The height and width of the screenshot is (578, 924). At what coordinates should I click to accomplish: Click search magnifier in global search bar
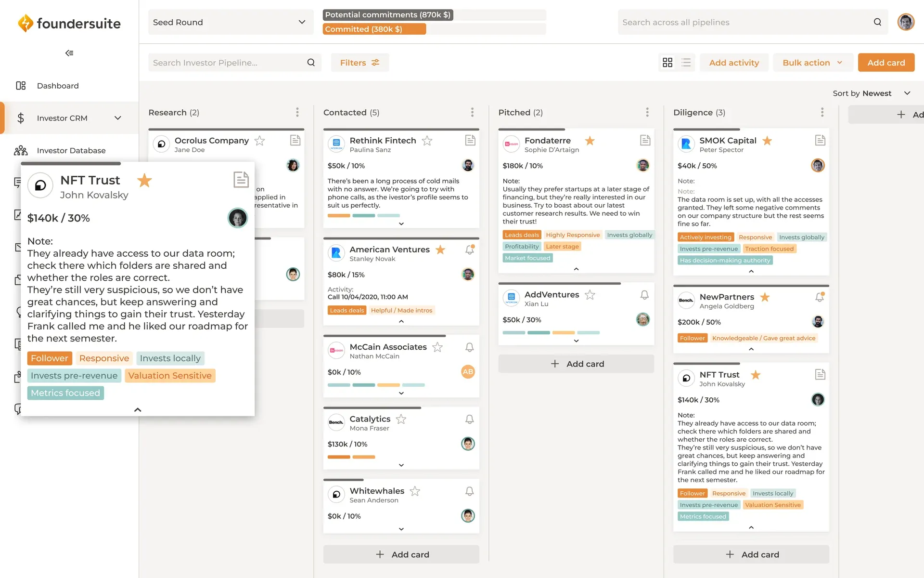(x=877, y=22)
